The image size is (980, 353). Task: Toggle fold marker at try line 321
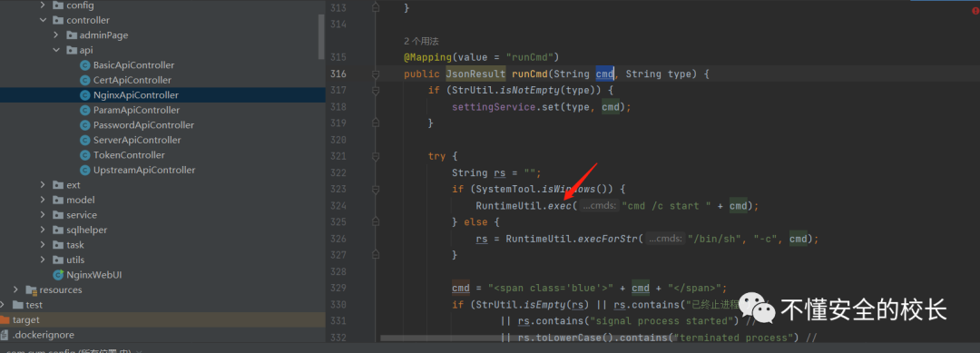click(x=376, y=156)
